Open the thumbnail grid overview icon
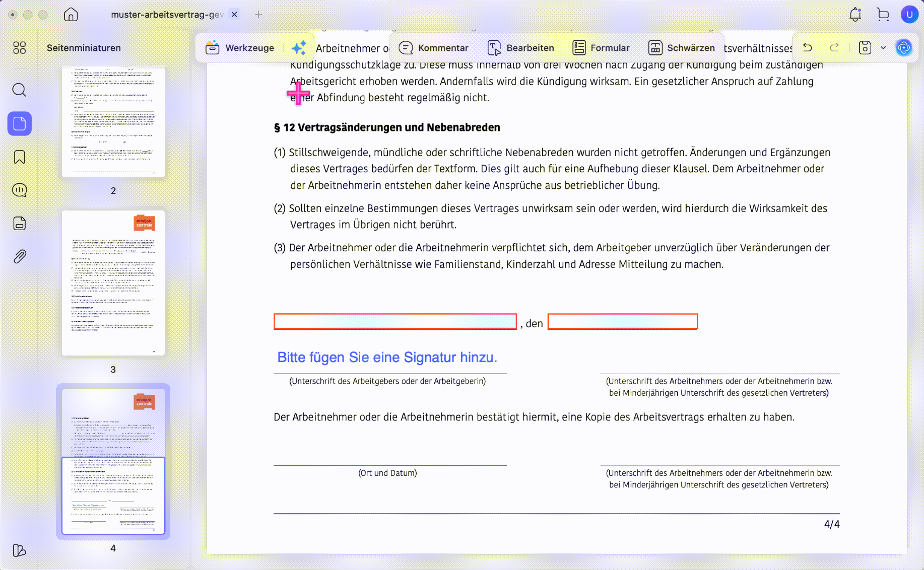Viewport: 924px width, 570px height. tap(20, 48)
